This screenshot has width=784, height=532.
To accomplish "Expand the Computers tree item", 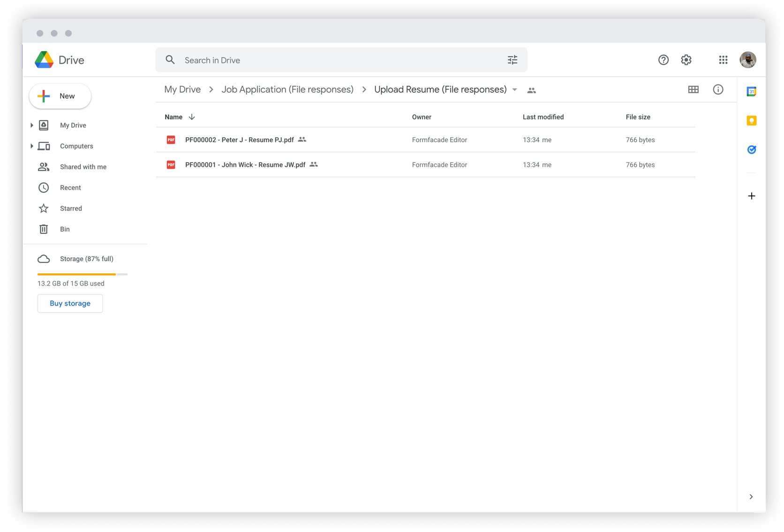I will point(31,146).
